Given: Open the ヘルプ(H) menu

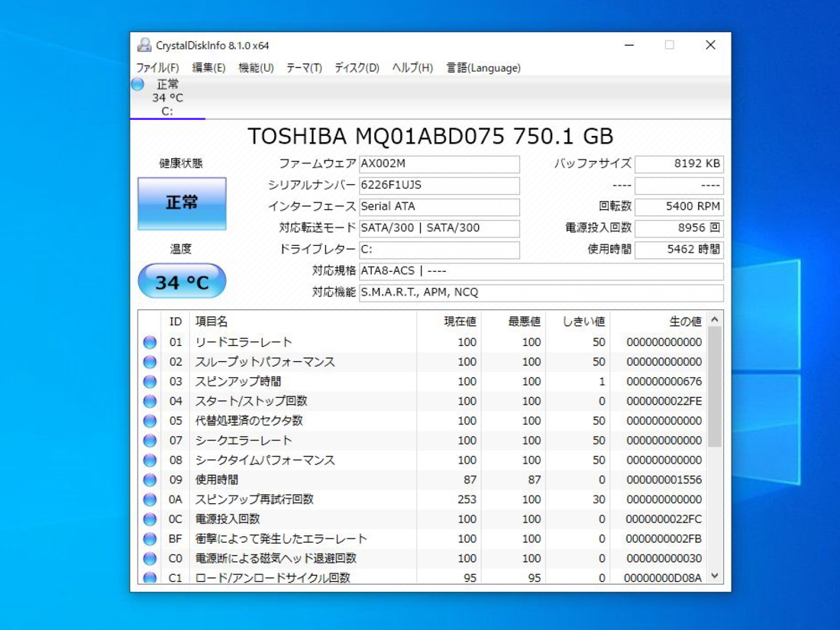Looking at the screenshot, I should point(412,68).
